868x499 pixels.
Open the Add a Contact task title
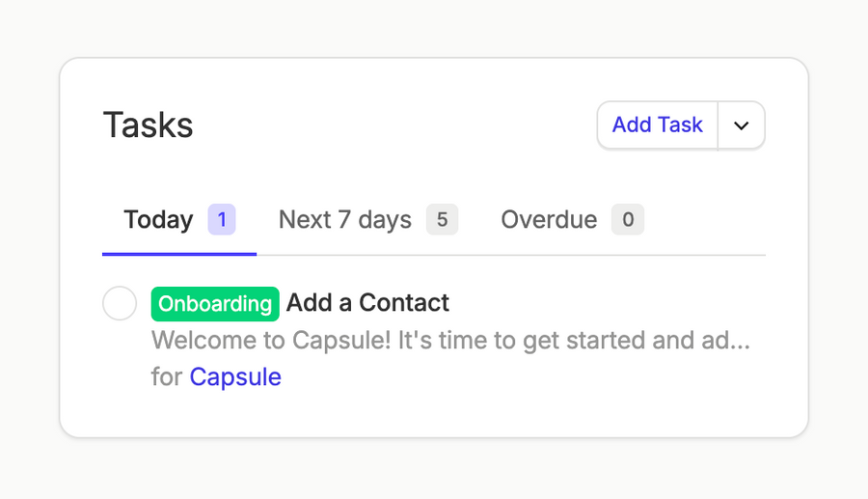pyautogui.click(x=367, y=303)
